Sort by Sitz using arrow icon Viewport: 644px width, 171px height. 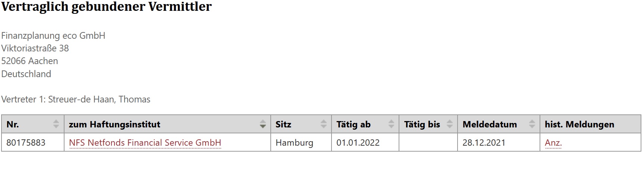click(323, 124)
